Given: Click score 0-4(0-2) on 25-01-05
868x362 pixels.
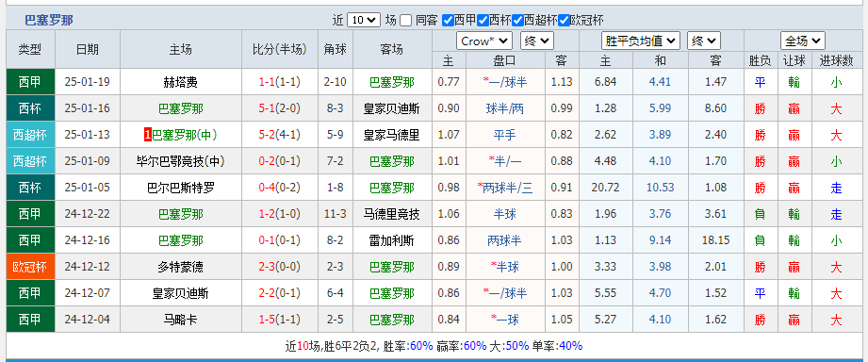Looking at the screenshot, I should click(280, 189).
